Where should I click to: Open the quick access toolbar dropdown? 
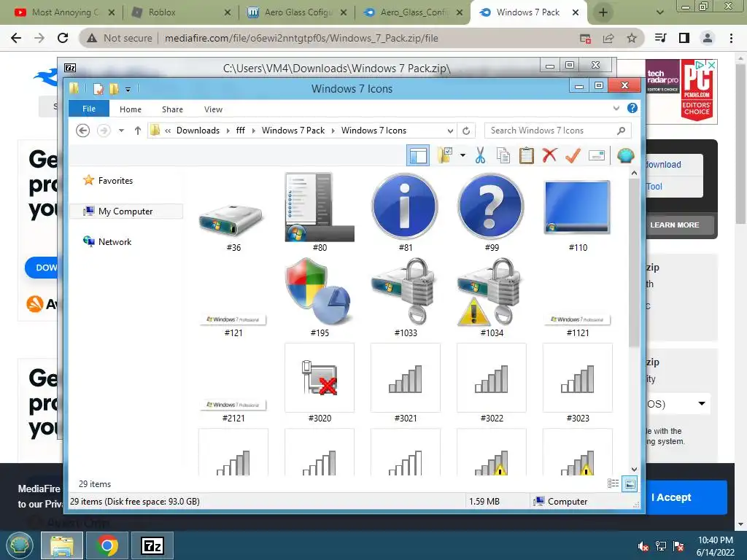128,88
